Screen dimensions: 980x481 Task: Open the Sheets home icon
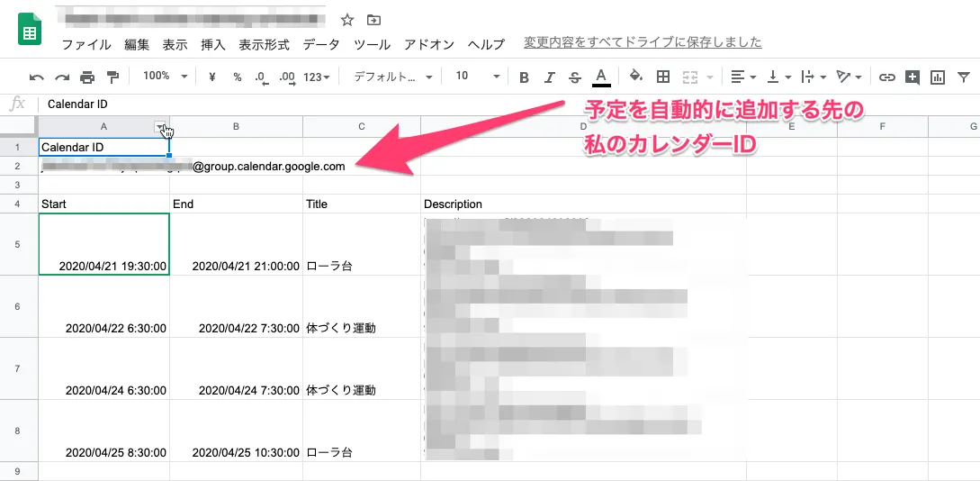click(30, 30)
